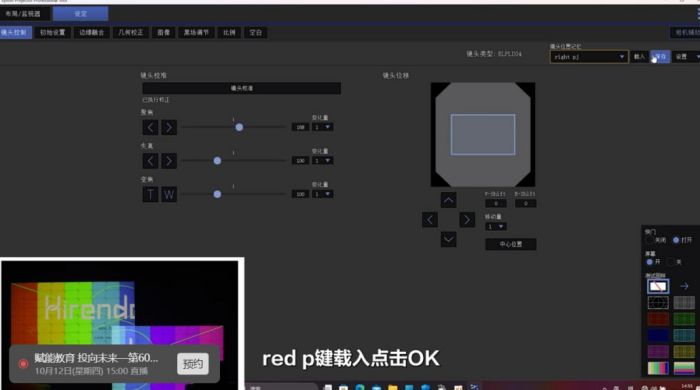Open the lens position memory dropdown 'right pj'
This screenshot has height=390, width=700.
[589, 57]
